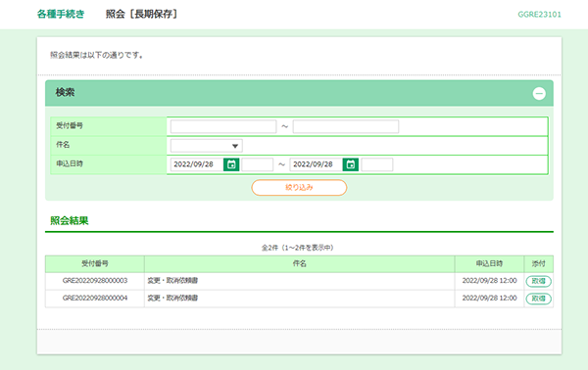Open the 件名 dropdown
The height and width of the screenshot is (370, 588).
(x=206, y=146)
